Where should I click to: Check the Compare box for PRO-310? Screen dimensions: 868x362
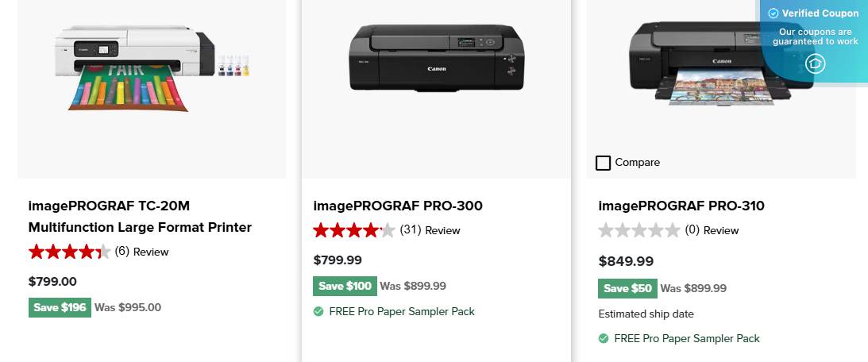pyautogui.click(x=604, y=163)
